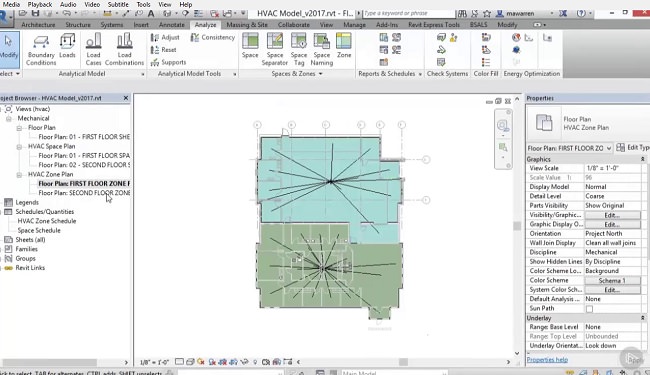Screen dimensions: 650x375
Task: Click the Legends node icon
Action: 8,202
